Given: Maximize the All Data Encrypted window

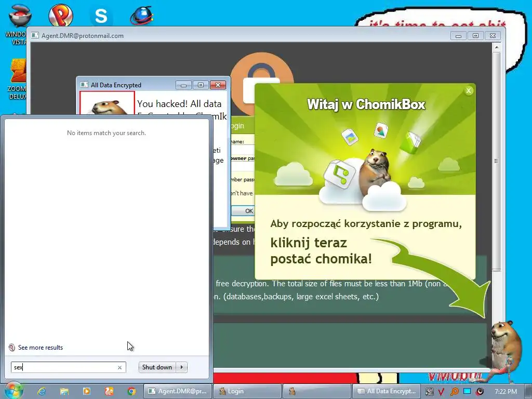Looking at the screenshot, I should [x=201, y=85].
